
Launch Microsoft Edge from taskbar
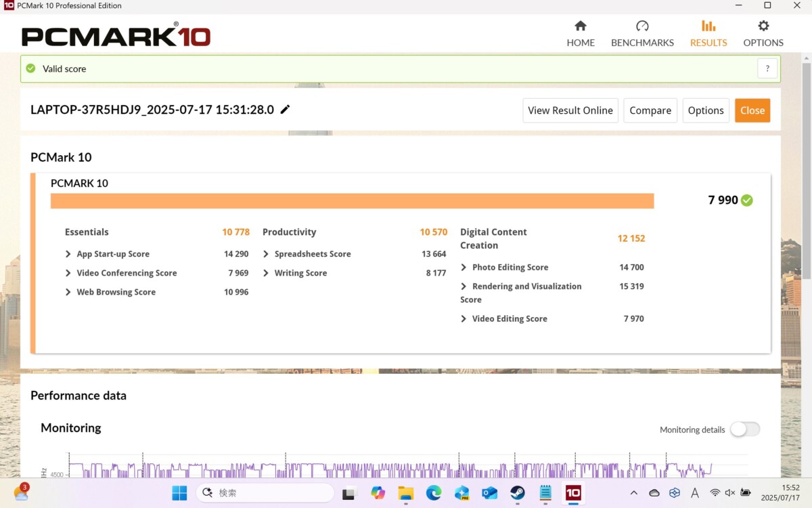click(434, 493)
